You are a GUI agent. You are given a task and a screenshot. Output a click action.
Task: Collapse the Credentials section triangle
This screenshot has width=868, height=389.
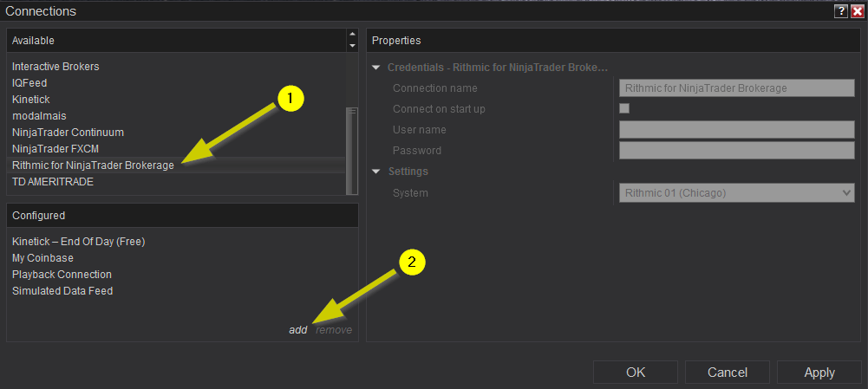[x=376, y=68]
